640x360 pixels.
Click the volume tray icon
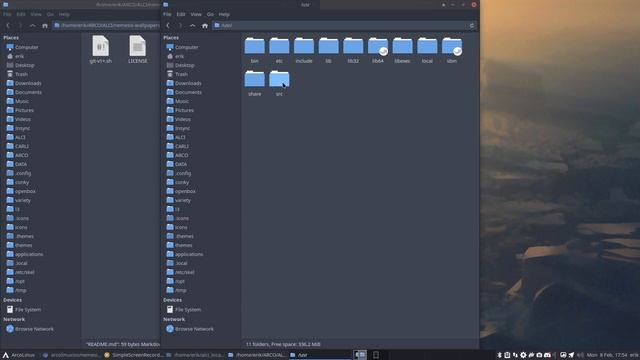[580, 355]
